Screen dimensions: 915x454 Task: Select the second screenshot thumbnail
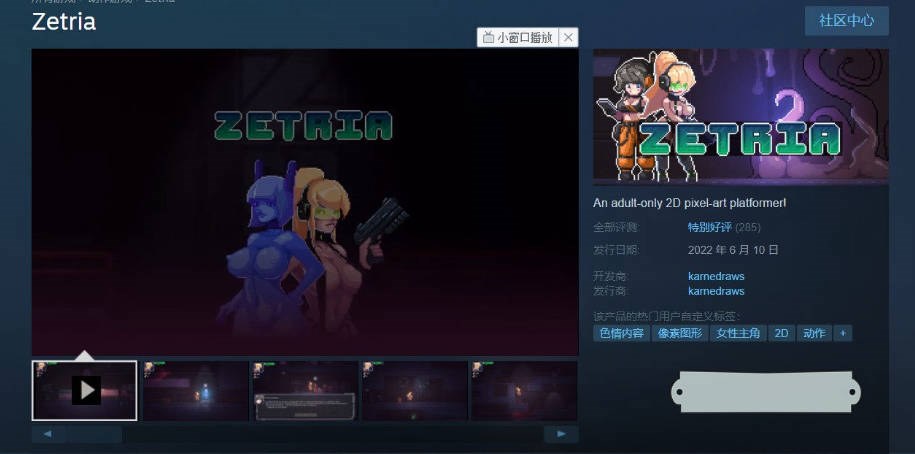195,390
